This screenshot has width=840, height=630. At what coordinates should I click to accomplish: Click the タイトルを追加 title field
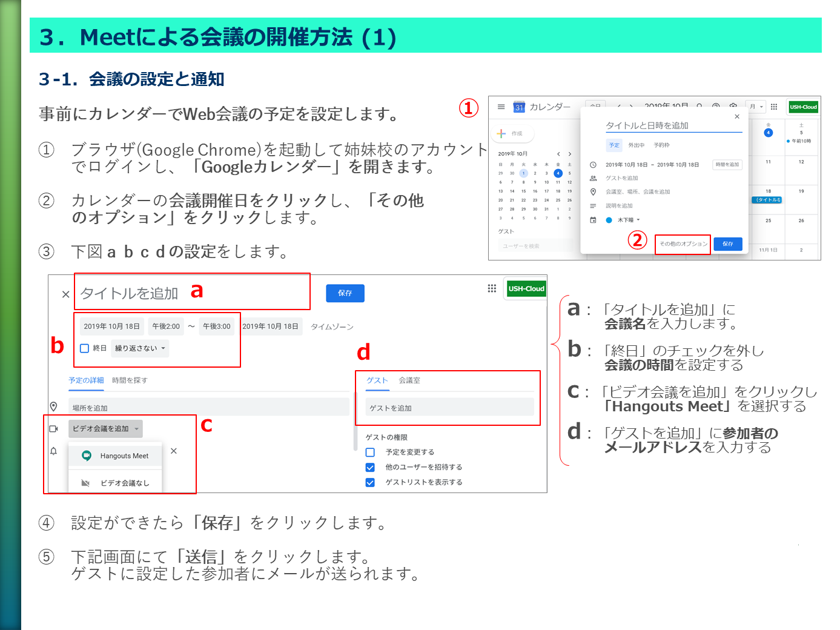pos(193,293)
